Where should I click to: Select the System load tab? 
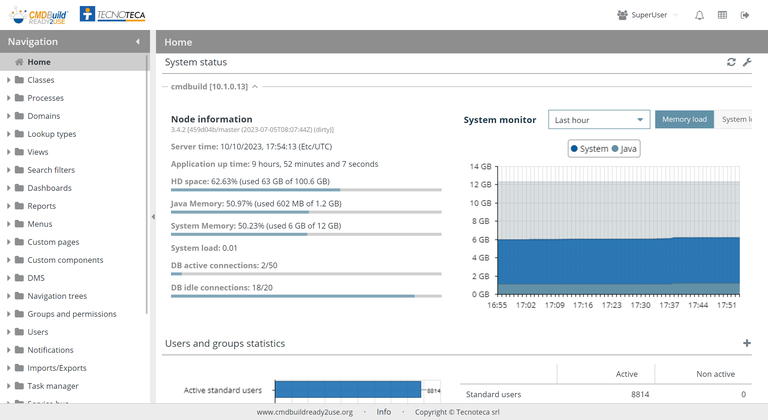(733, 120)
